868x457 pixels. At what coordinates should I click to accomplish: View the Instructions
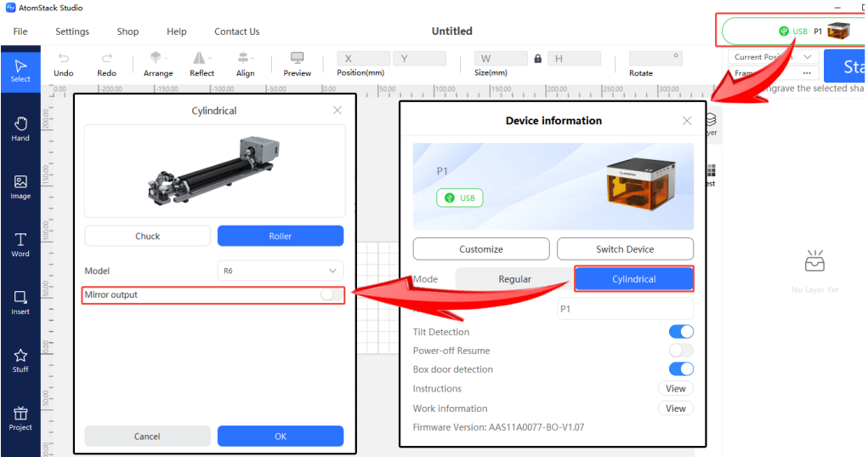(675, 389)
